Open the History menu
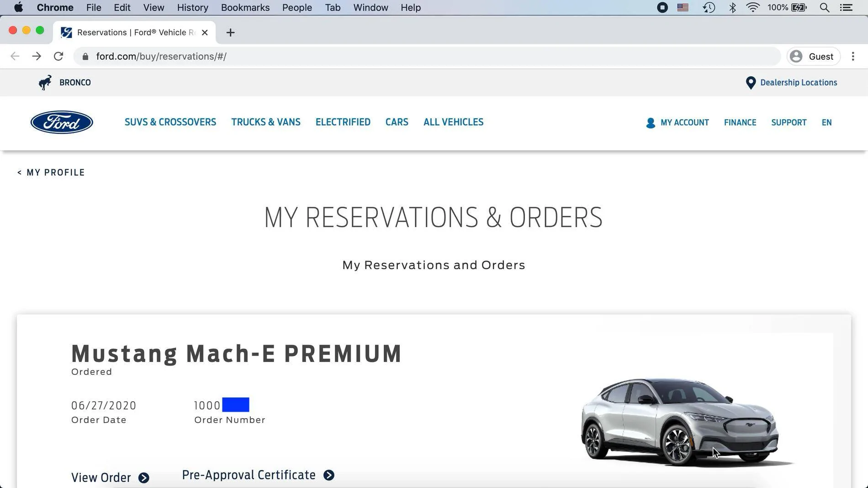Viewport: 868px width, 488px height. tap(192, 7)
